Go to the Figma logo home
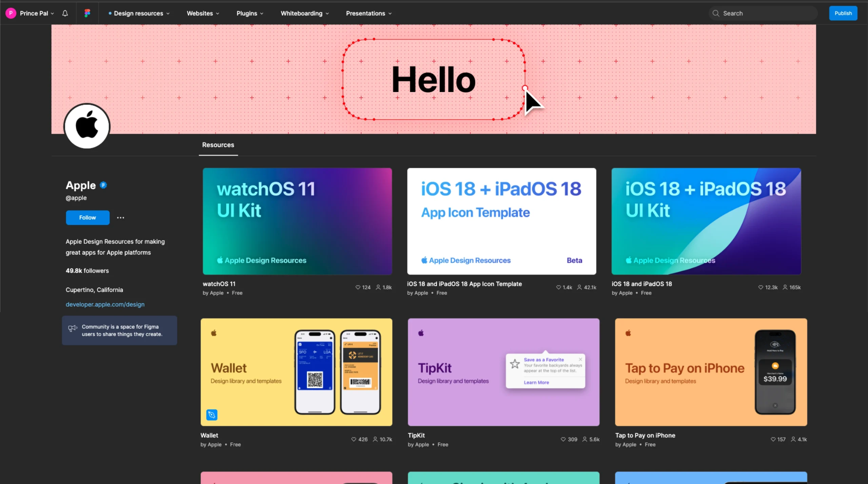The width and height of the screenshot is (868, 484). point(87,13)
